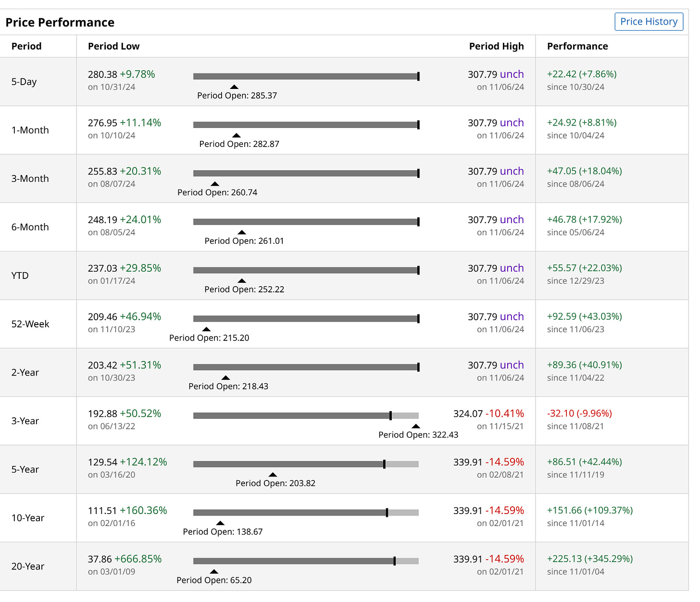Click the 52-Week period open triangle marker
The image size is (700, 602).
(206, 329)
